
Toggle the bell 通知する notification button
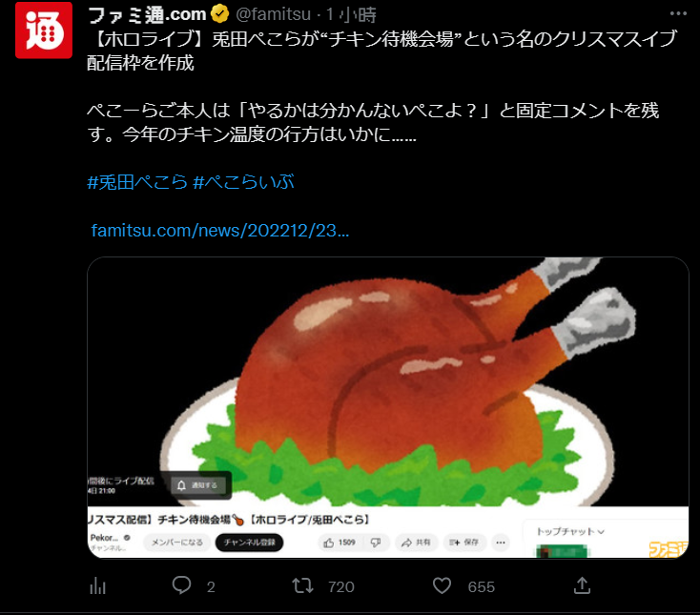point(198,485)
